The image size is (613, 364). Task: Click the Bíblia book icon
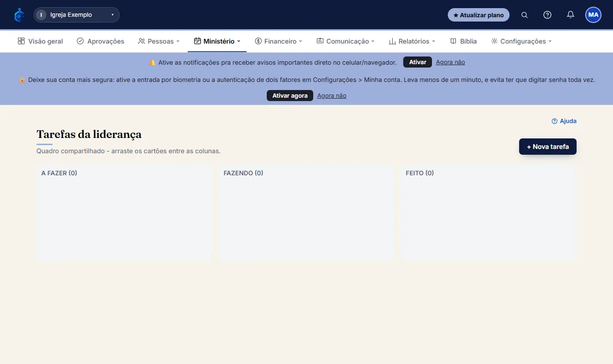coord(453,41)
